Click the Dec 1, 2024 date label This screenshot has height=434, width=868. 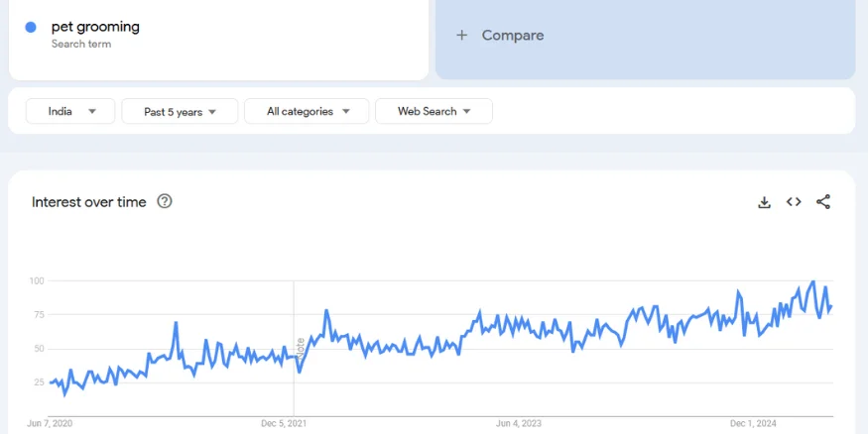[x=753, y=424]
